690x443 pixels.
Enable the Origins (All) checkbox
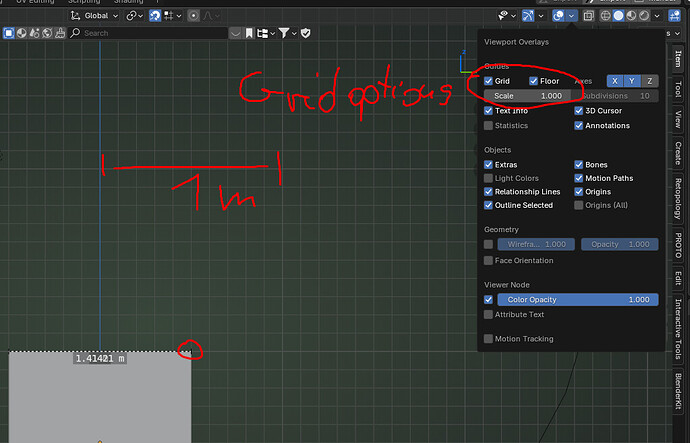pos(579,205)
